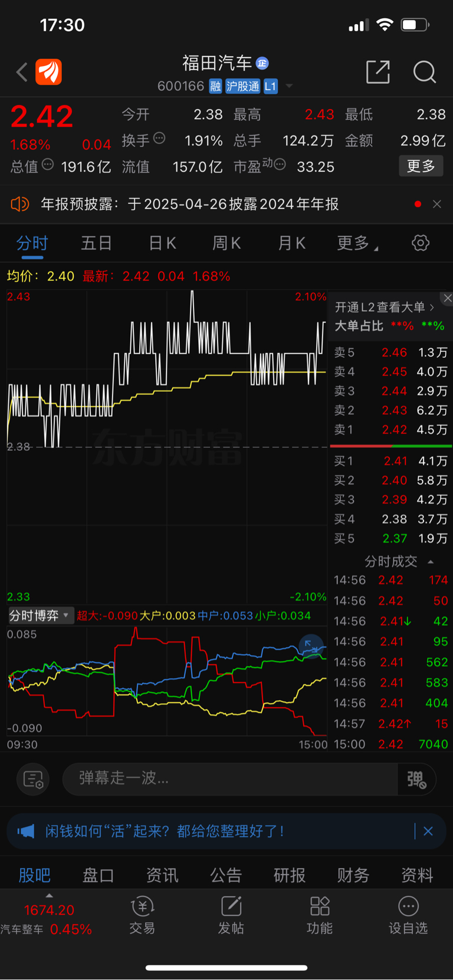Tap the 交易 trade icon
This screenshot has width=453, height=980.
point(142,916)
